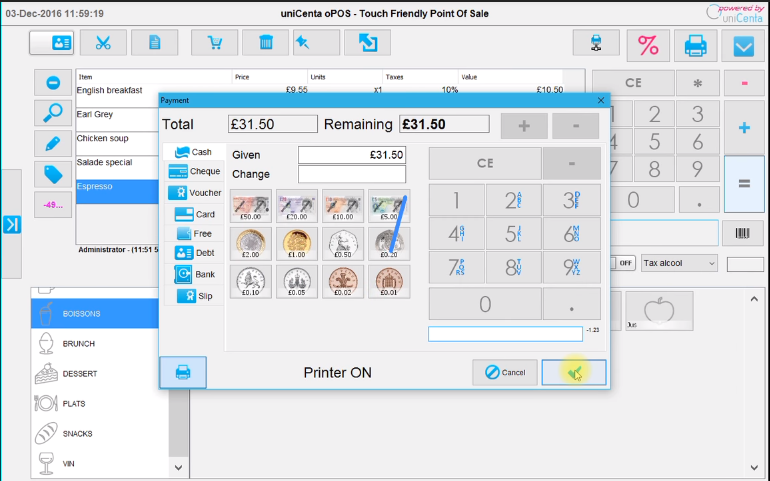Image resolution: width=770 pixels, height=481 pixels.
Task: Select the £50.00 banknote
Action: [250, 206]
